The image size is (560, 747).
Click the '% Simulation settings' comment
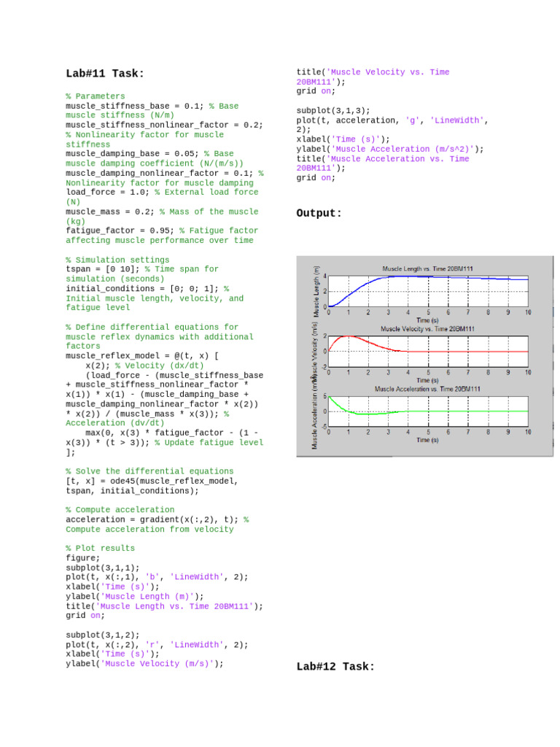pos(117,260)
